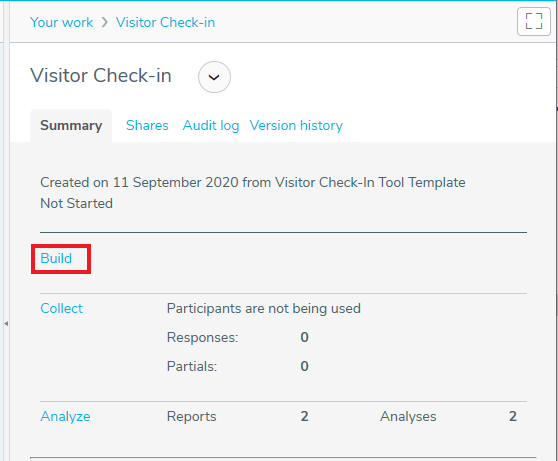
Task: Click the Visitor Check-in page title
Action: (101, 75)
